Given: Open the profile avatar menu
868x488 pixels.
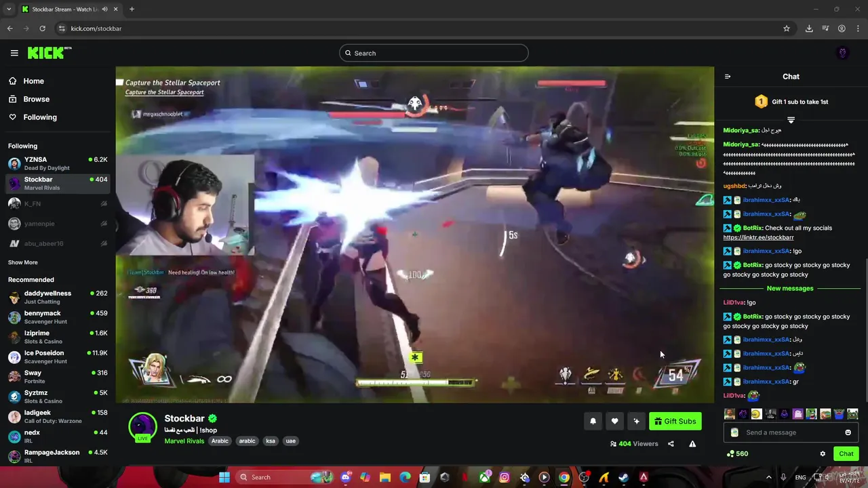Looking at the screenshot, I should coord(843,53).
